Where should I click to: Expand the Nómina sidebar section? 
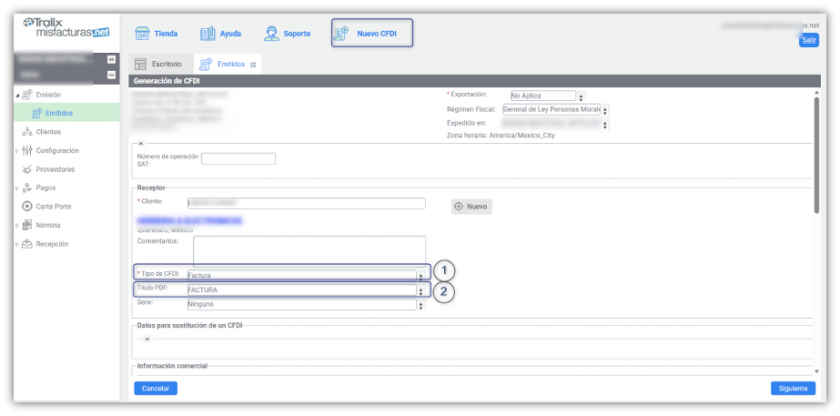pyautogui.click(x=16, y=225)
